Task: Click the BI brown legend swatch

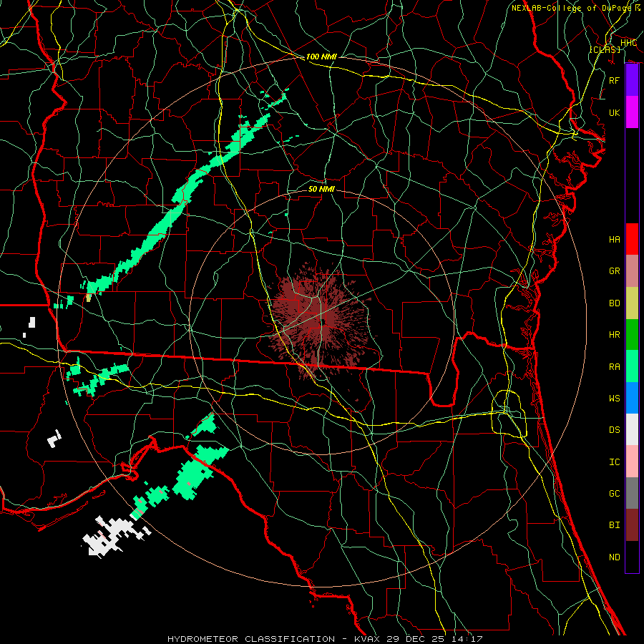Action: 632,525
